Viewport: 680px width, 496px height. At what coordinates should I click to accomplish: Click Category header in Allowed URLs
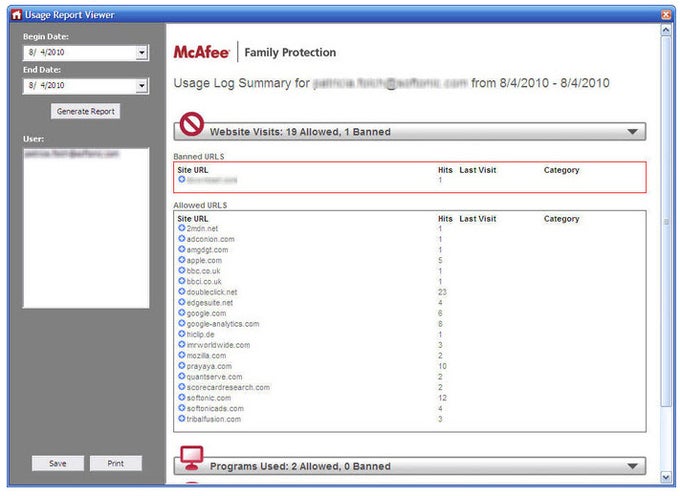point(561,219)
